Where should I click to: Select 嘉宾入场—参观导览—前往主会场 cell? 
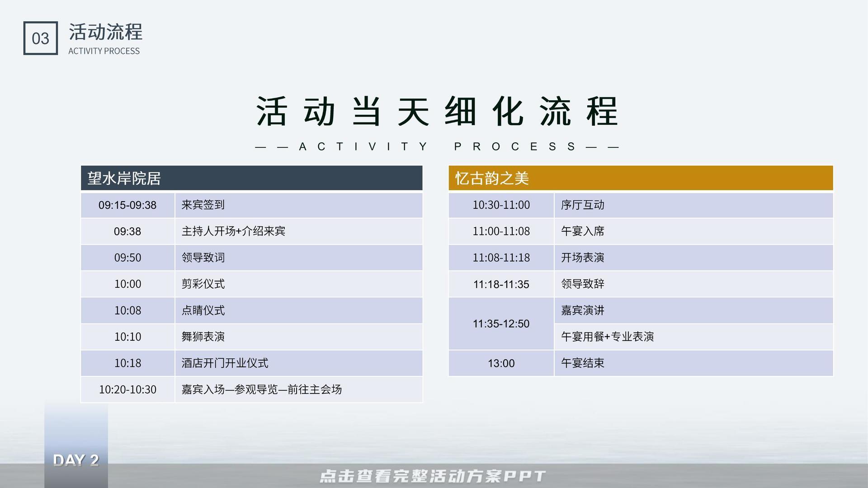click(x=298, y=389)
